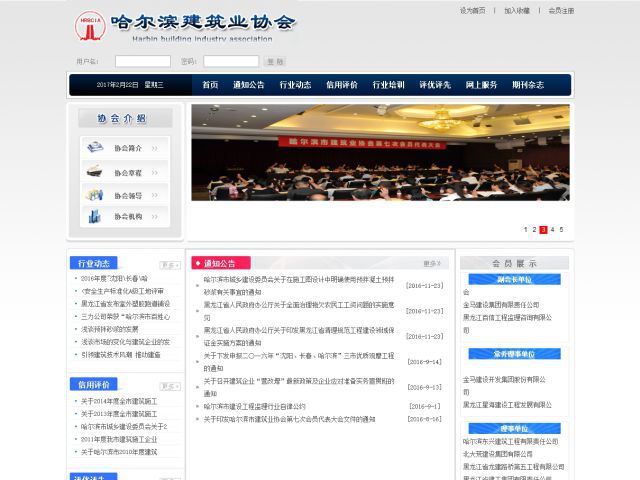Expand more items in 通知公告 section

click(431, 264)
